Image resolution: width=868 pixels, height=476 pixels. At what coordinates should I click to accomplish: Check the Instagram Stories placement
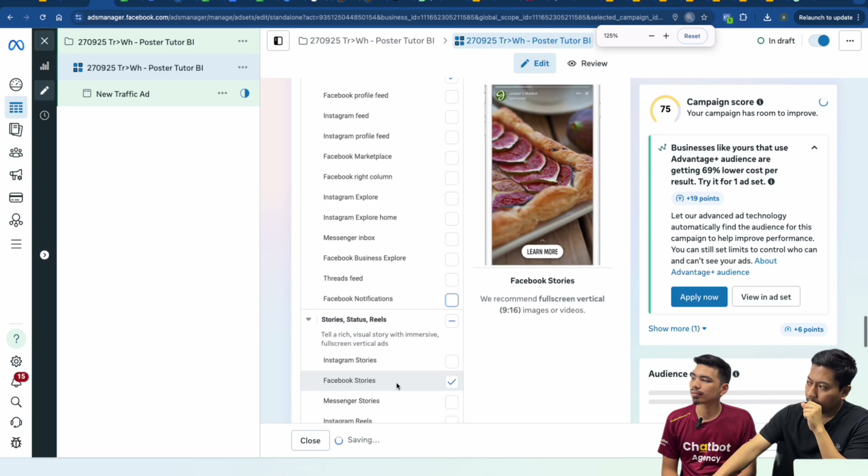(x=452, y=361)
